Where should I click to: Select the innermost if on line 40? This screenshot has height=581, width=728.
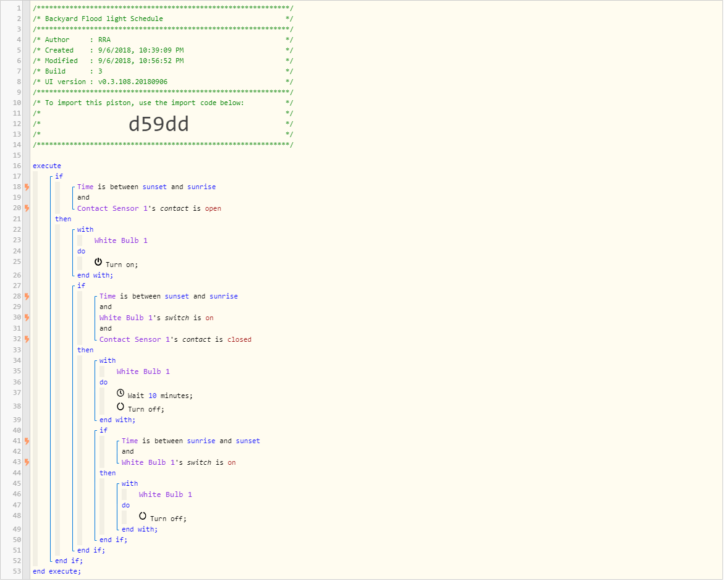tap(104, 431)
